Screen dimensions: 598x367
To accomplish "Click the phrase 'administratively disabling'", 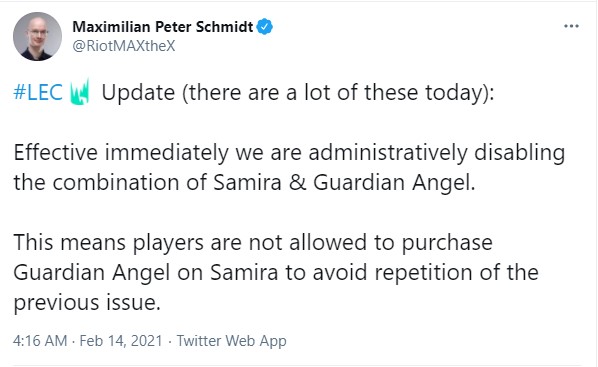I will point(437,153).
